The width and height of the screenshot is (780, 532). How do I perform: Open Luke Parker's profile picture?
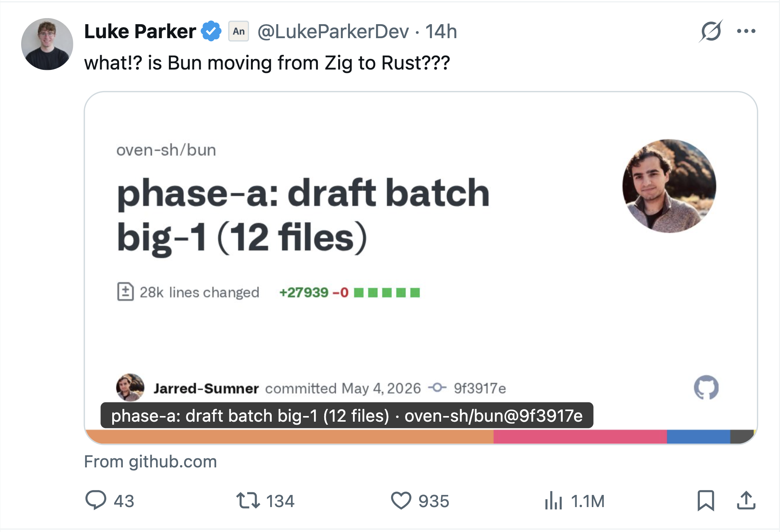[x=47, y=44]
